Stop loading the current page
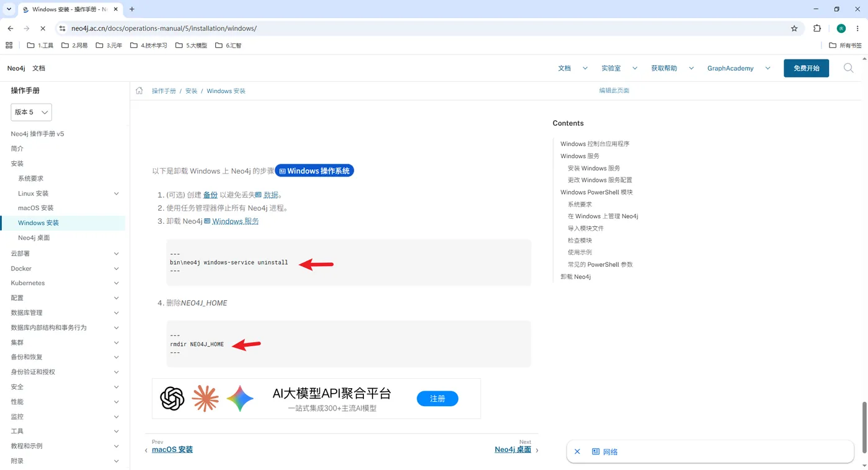Viewport: 868px width, 470px height. pyautogui.click(x=43, y=29)
